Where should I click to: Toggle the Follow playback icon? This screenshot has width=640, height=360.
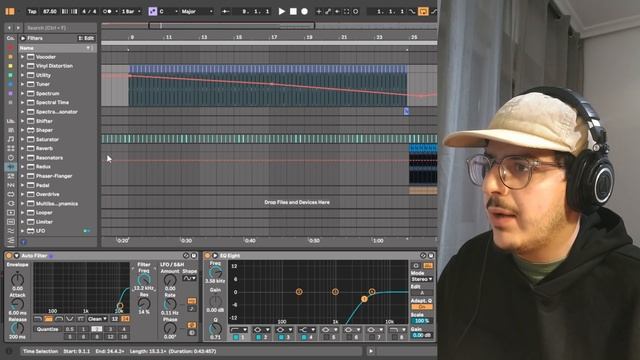(225, 11)
